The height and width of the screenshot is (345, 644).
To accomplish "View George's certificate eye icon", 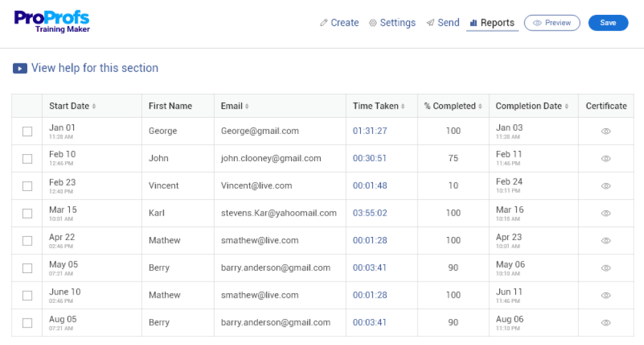I will 606,131.
